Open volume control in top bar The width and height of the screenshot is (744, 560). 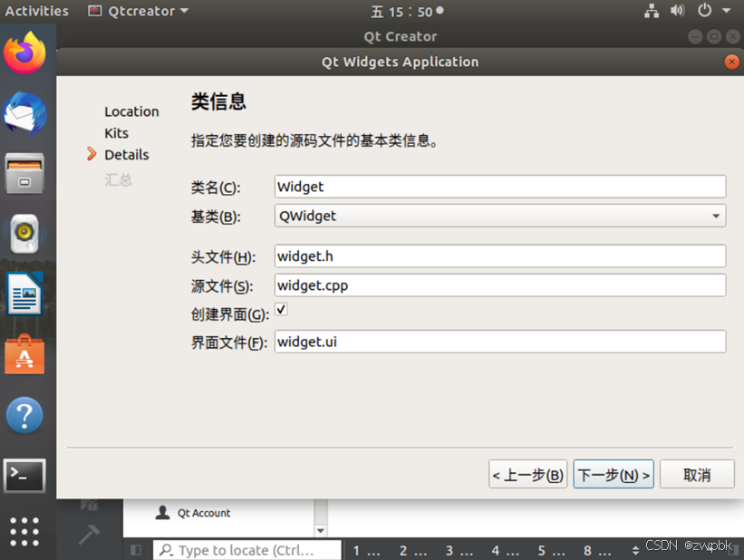click(x=677, y=11)
